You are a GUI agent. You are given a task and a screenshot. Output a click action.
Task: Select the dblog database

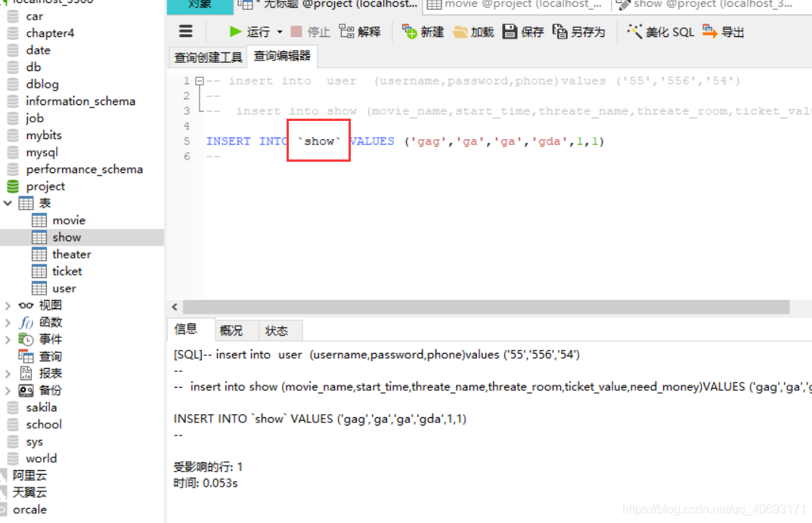[42, 85]
